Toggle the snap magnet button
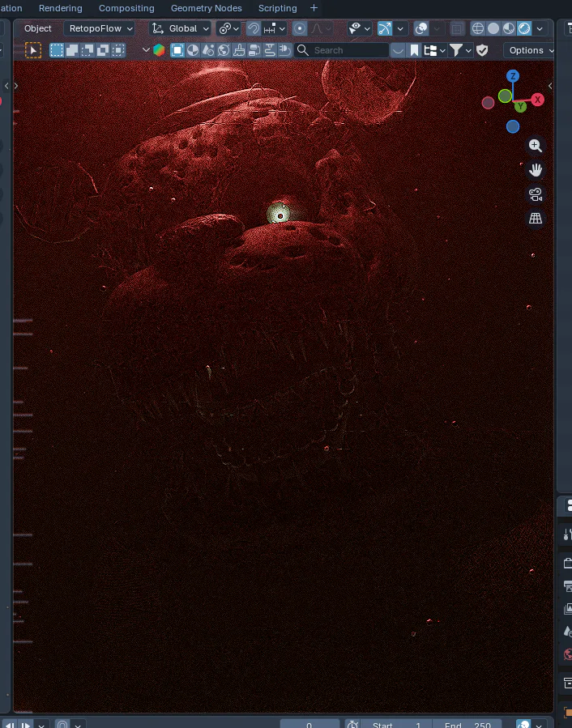 click(254, 28)
